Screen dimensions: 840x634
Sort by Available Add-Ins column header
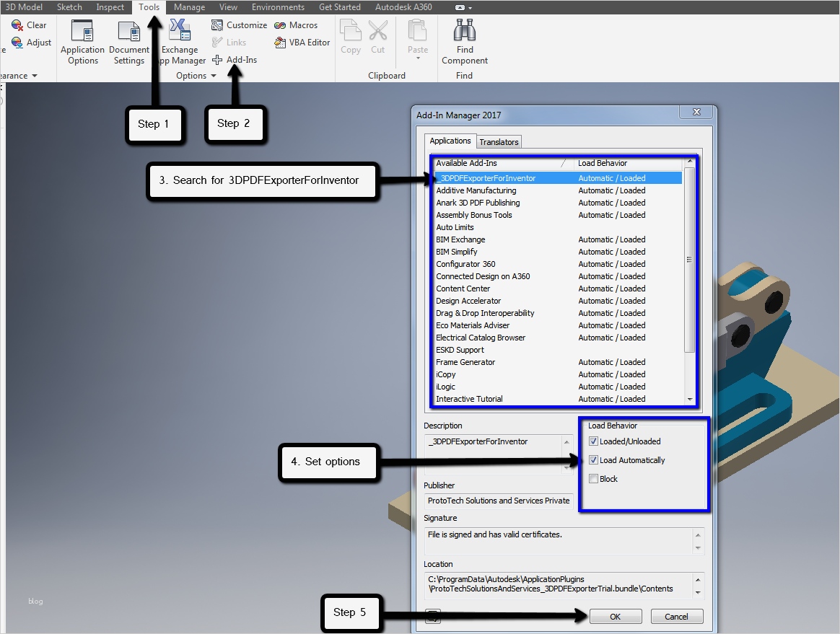pyautogui.click(x=502, y=163)
